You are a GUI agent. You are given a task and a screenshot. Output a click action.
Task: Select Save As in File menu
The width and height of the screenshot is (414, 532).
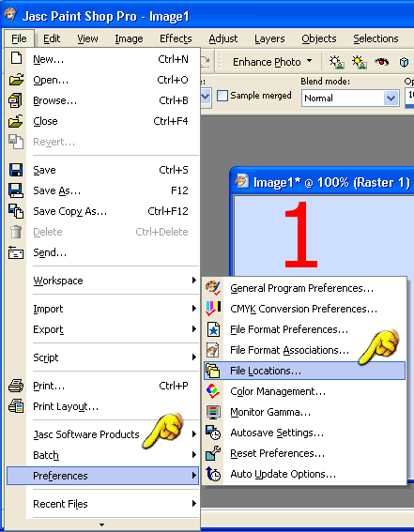click(103, 190)
